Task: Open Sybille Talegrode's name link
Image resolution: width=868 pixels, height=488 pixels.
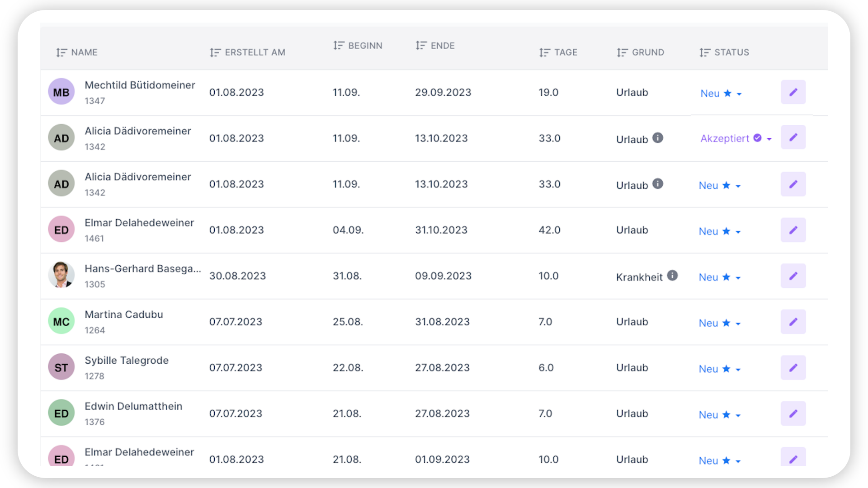Action: point(127,361)
